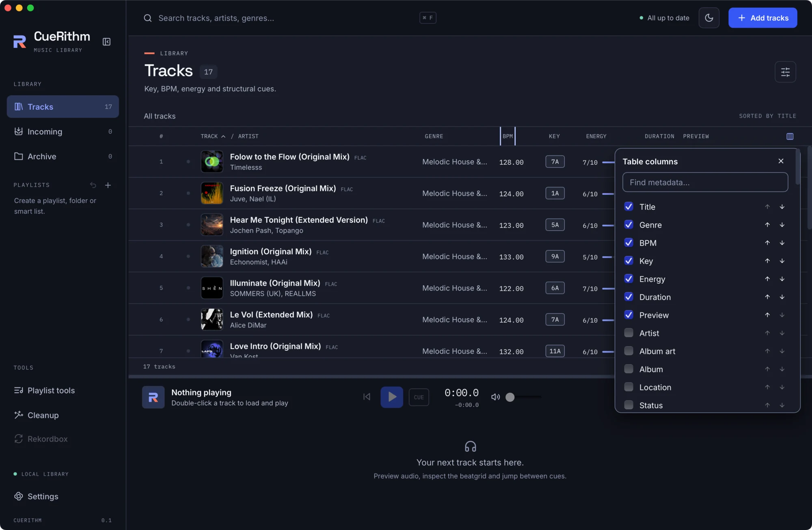This screenshot has height=530, width=812.
Task: Focus the Find metadata input field
Action: click(x=705, y=182)
